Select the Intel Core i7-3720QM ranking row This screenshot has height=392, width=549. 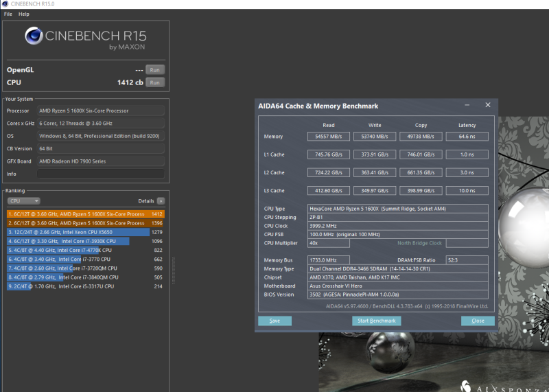click(85, 268)
